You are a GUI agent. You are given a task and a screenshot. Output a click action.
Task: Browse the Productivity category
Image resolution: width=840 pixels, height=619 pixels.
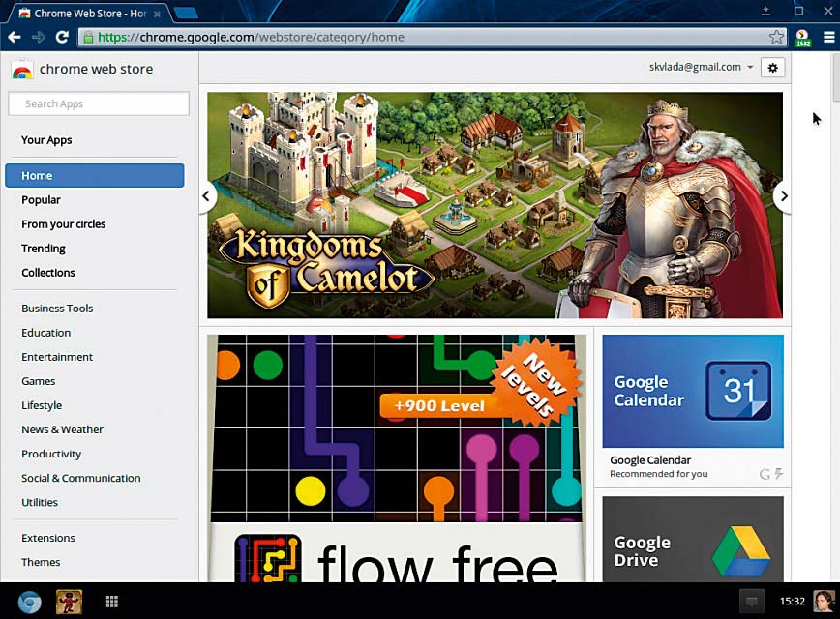(x=51, y=454)
